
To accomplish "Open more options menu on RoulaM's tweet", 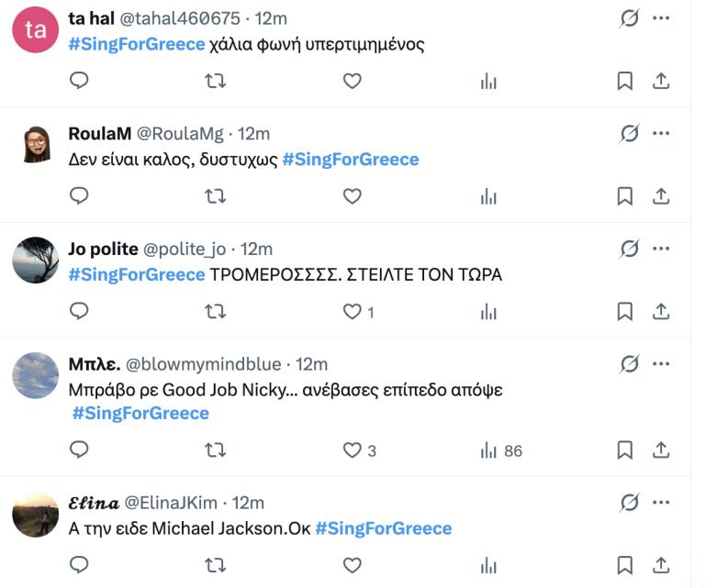I will point(661,133).
